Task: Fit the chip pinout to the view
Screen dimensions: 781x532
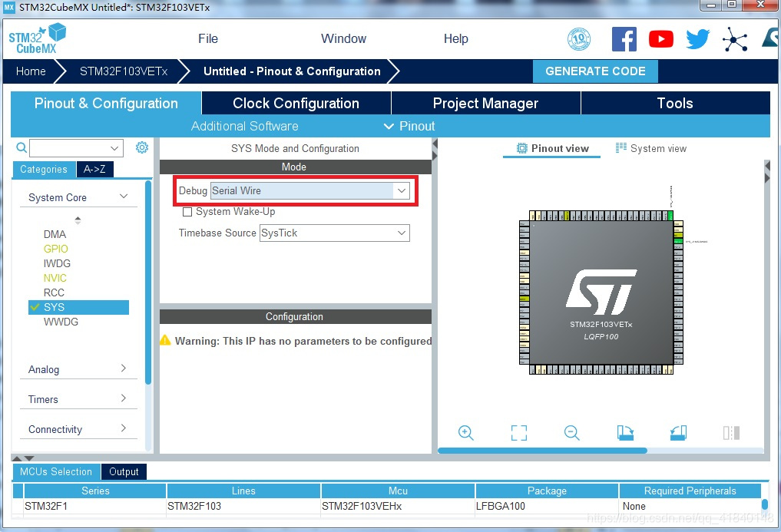Action: [519, 432]
